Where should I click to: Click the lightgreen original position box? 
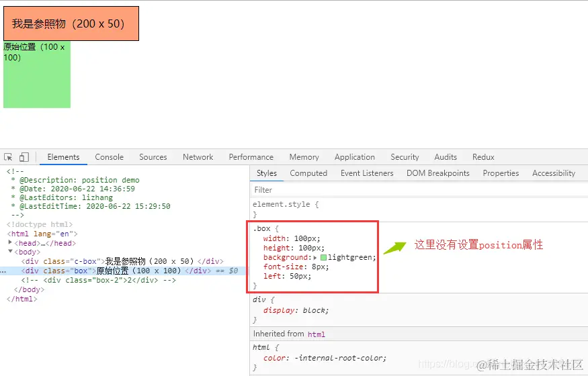click(x=37, y=75)
